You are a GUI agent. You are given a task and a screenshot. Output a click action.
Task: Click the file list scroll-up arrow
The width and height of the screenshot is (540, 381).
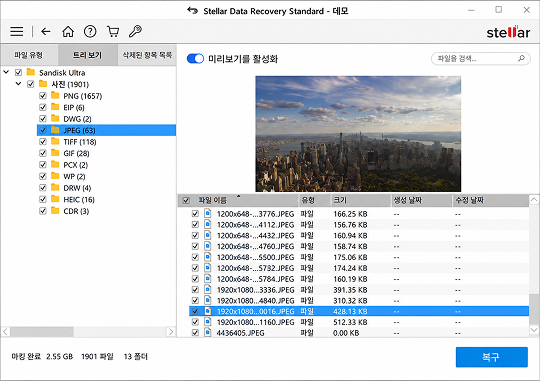click(534, 199)
